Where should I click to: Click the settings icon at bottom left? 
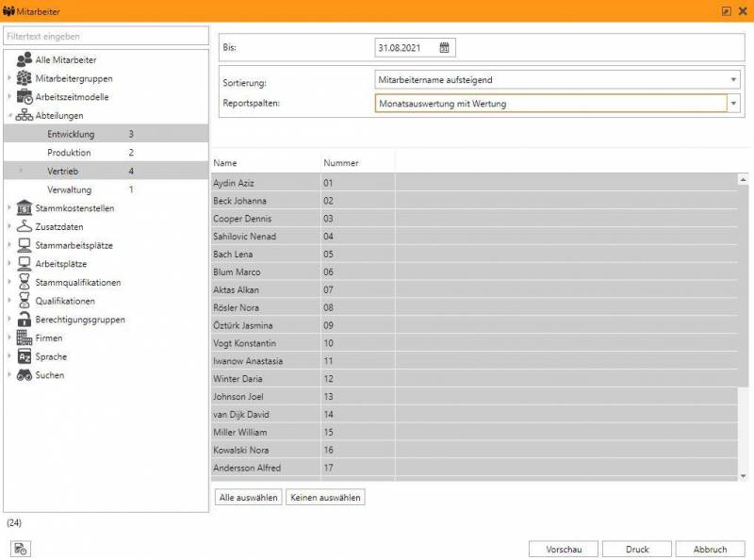pyautogui.click(x=20, y=549)
